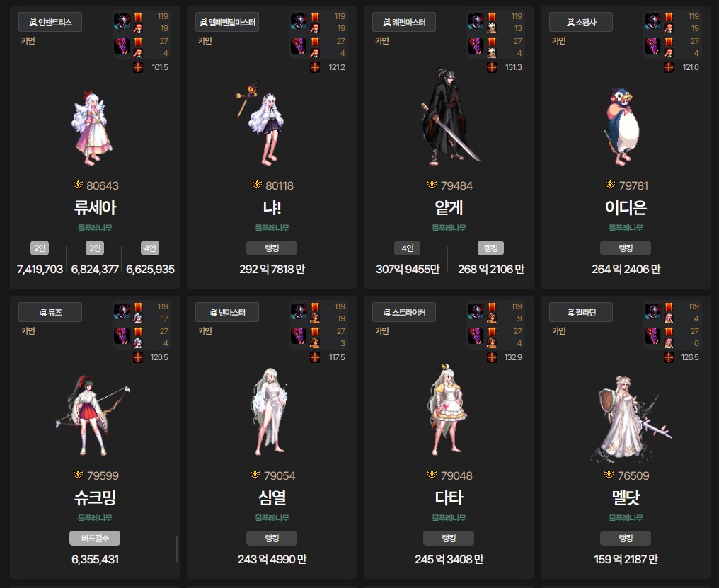Click the 랭킹 button under 냐!

[272, 248]
